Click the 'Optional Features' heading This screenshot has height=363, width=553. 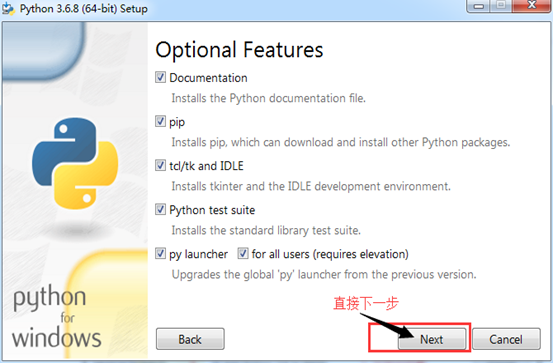tap(239, 50)
